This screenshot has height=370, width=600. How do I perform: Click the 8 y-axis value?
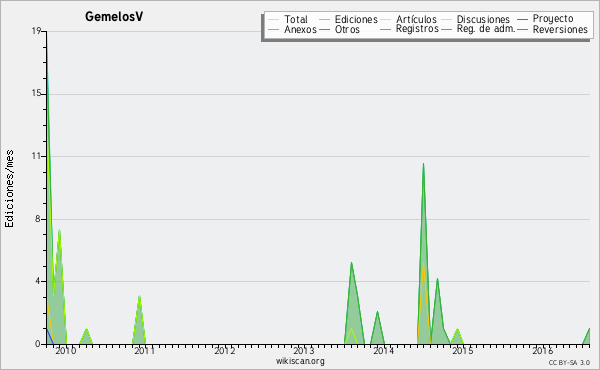(x=38, y=219)
